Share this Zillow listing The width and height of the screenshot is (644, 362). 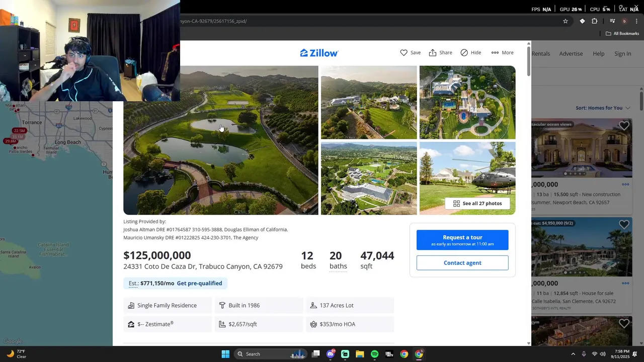[440, 53]
